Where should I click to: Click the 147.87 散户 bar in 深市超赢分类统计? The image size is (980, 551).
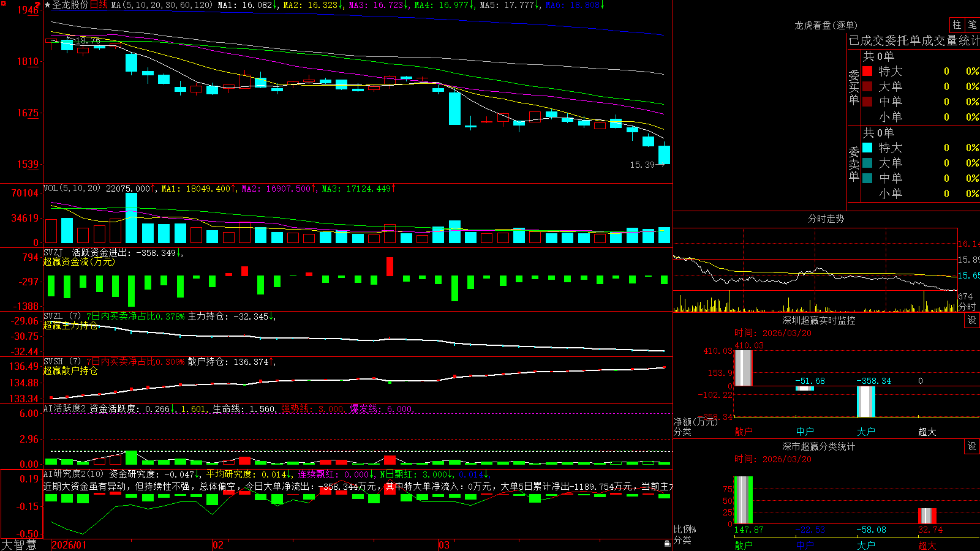(744, 500)
